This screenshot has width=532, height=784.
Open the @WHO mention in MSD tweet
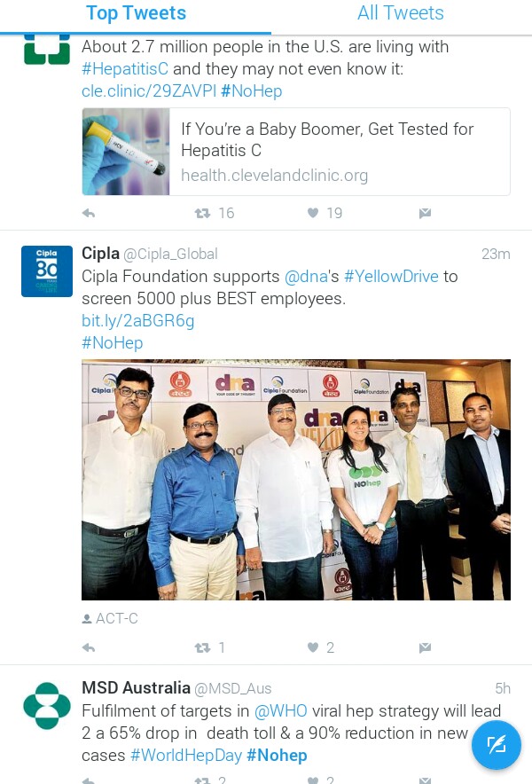(281, 710)
